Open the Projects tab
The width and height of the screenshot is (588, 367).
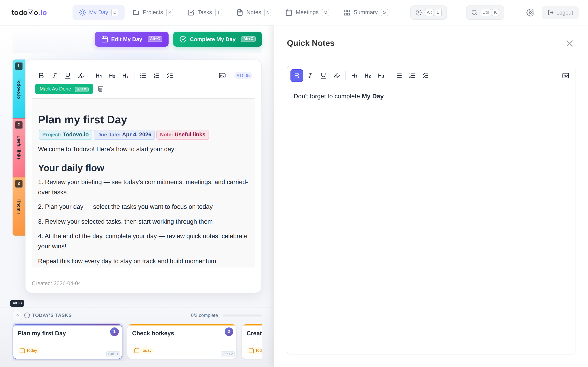point(153,12)
